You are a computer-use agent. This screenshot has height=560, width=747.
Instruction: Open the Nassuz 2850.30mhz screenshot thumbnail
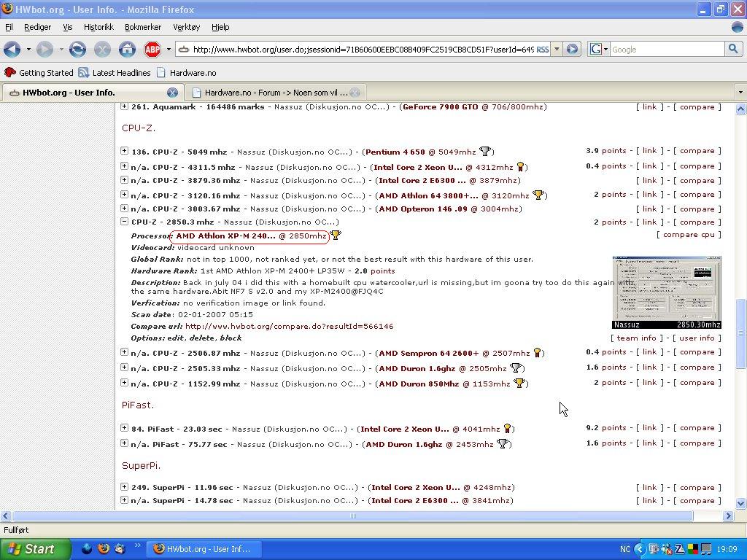click(667, 292)
